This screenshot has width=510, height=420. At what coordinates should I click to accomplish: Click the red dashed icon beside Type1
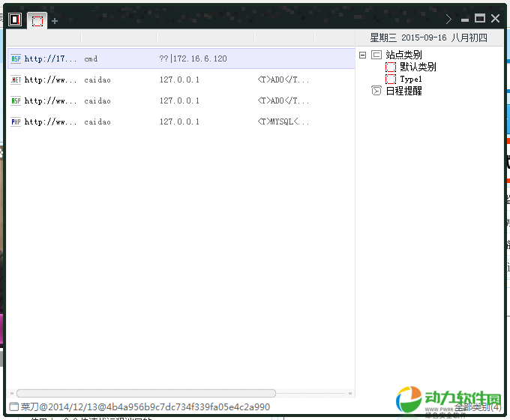[x=390, y=79]
